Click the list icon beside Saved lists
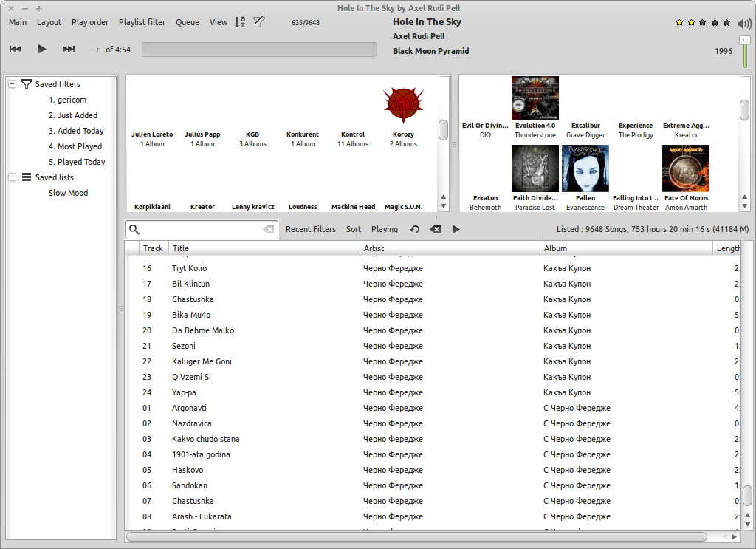Screen dimensions: 756x549 [27, 177]
